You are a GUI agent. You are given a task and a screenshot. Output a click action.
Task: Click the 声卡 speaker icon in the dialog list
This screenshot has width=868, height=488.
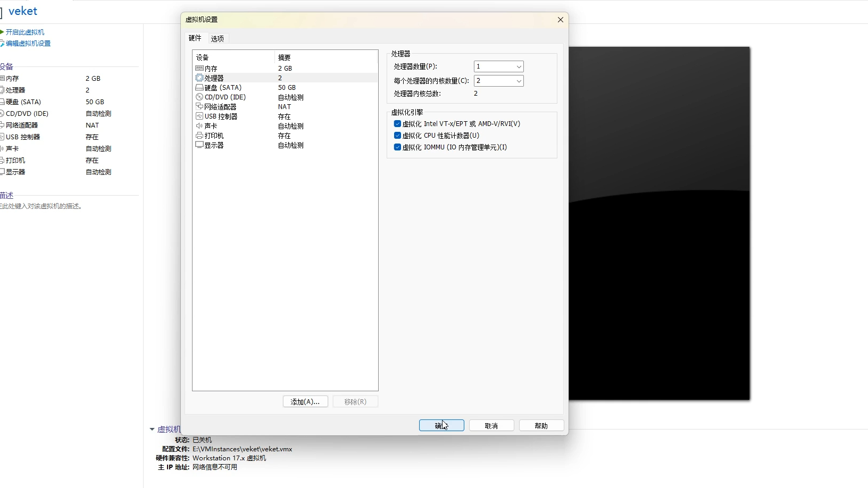(x=199, y=125)
